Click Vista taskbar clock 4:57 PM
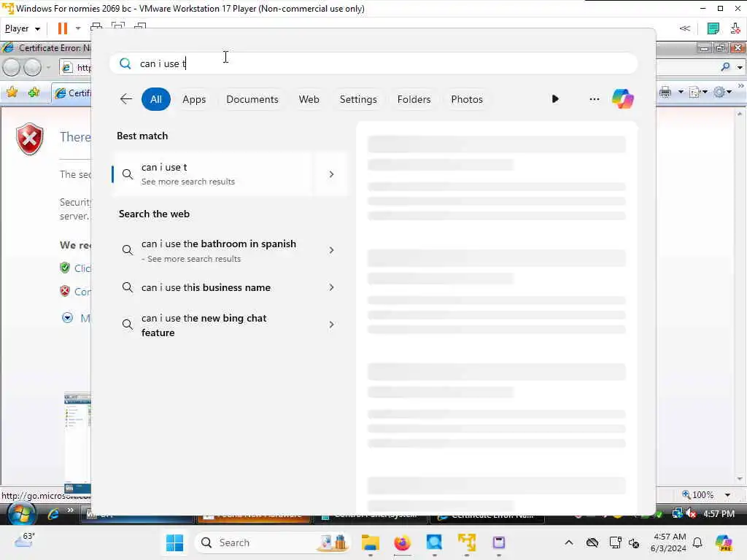 point(719,514)
